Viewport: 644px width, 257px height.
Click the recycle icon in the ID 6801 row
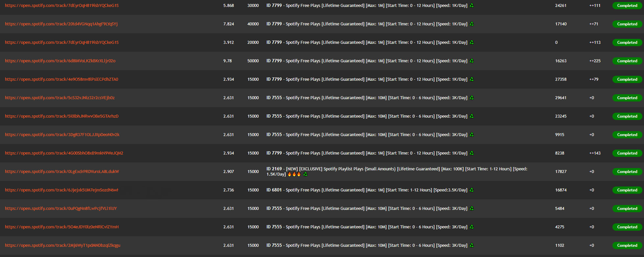(472, 190)
